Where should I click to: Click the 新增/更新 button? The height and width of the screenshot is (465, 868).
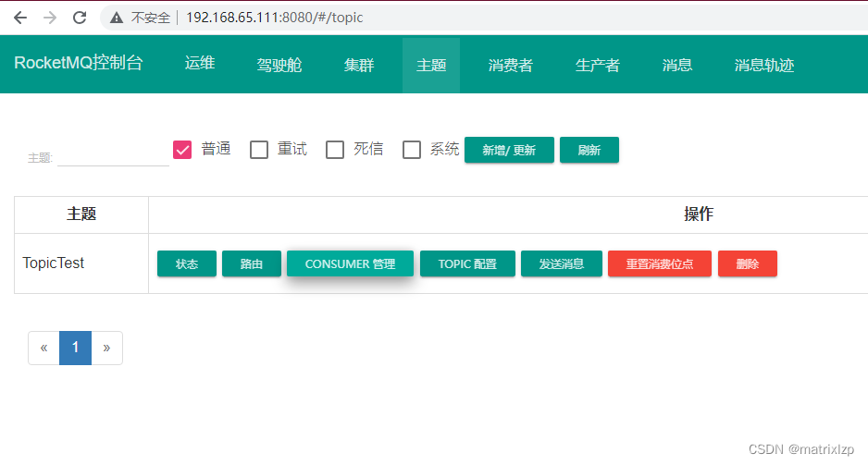point(509,150)
